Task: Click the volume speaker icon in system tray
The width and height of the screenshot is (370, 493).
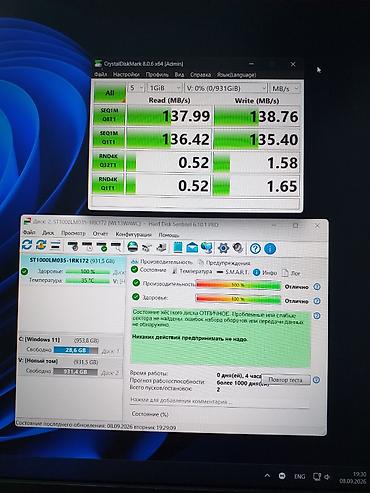Action: tap(327, 477)
